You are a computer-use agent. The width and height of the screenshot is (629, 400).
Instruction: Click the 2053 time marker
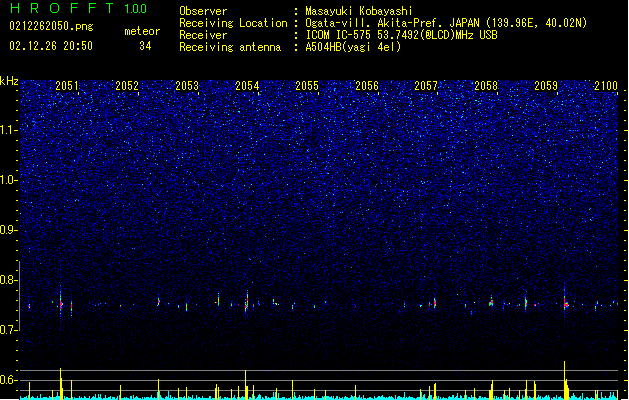(187, 86)
